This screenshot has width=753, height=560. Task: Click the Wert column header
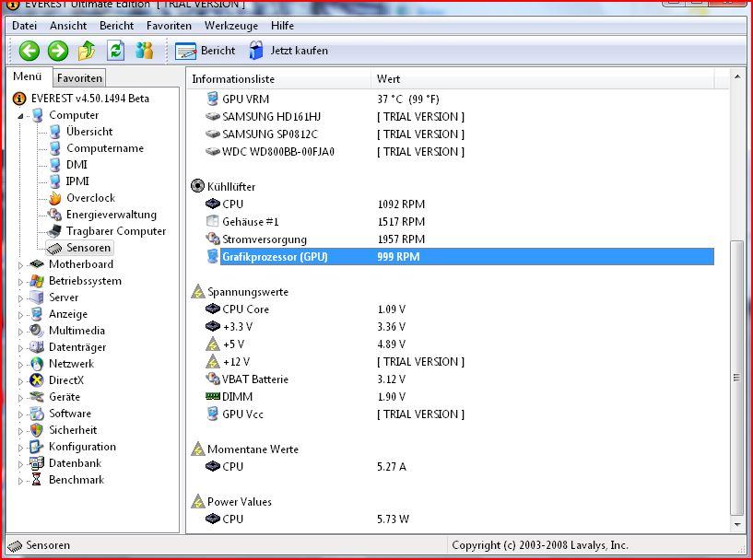[543, 78]
